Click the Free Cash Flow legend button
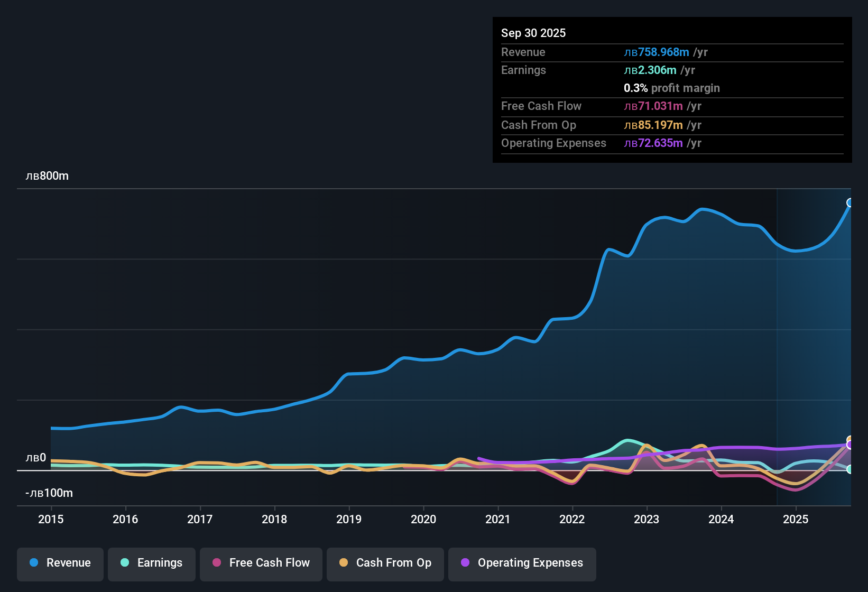 pos(261,563)
